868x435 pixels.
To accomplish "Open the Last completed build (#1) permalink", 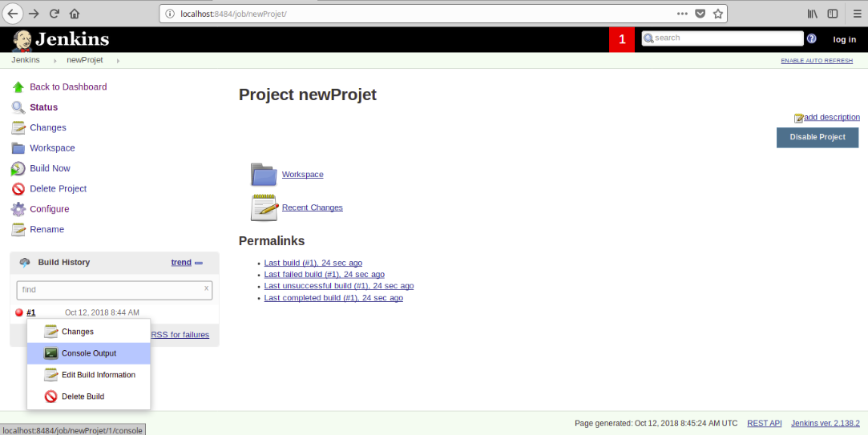I will 333,298.
